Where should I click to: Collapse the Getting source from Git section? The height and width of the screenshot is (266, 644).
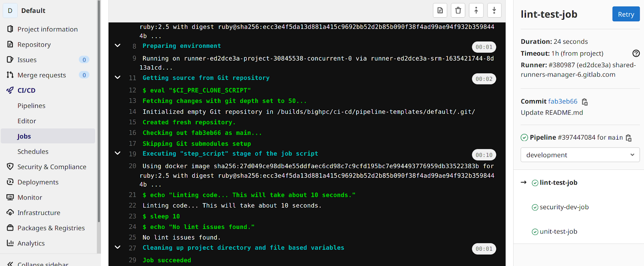(x=118, y=77)
